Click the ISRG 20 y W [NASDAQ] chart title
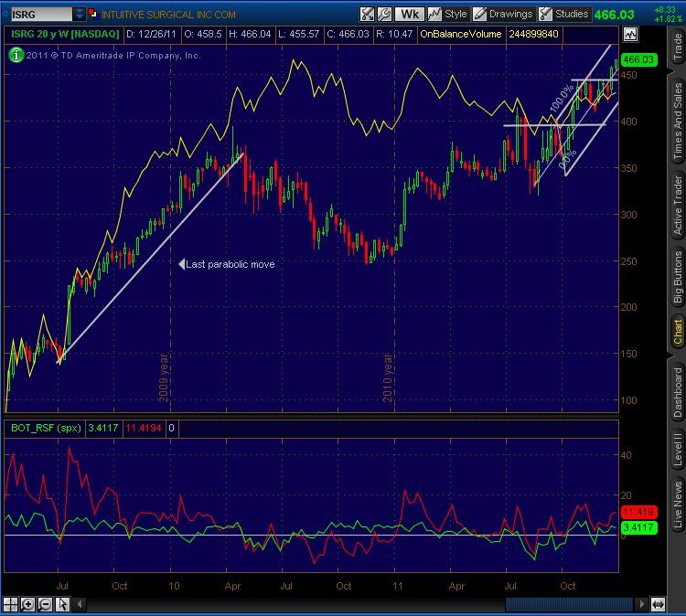The width and height of the screenshot is (686, 616). pos(65,34)
